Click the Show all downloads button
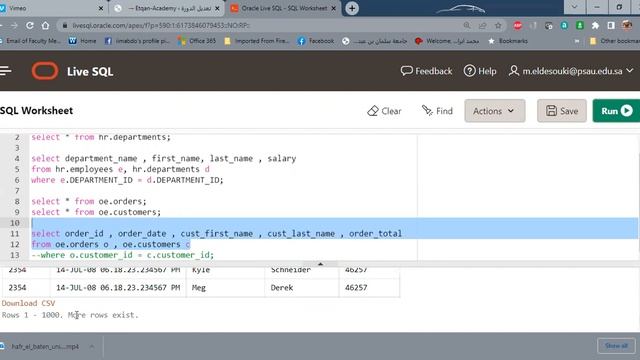The image size is (640, 360). point(616,346)
